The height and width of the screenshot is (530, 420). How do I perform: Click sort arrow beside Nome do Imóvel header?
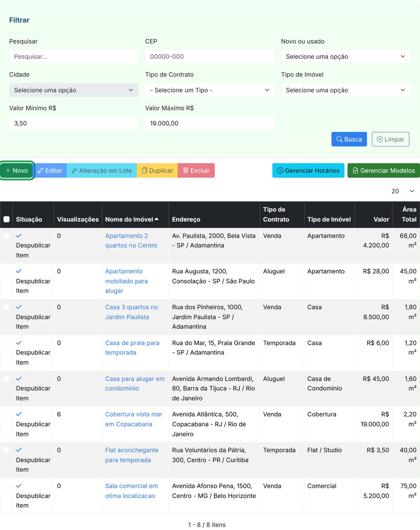click(156, 219)
